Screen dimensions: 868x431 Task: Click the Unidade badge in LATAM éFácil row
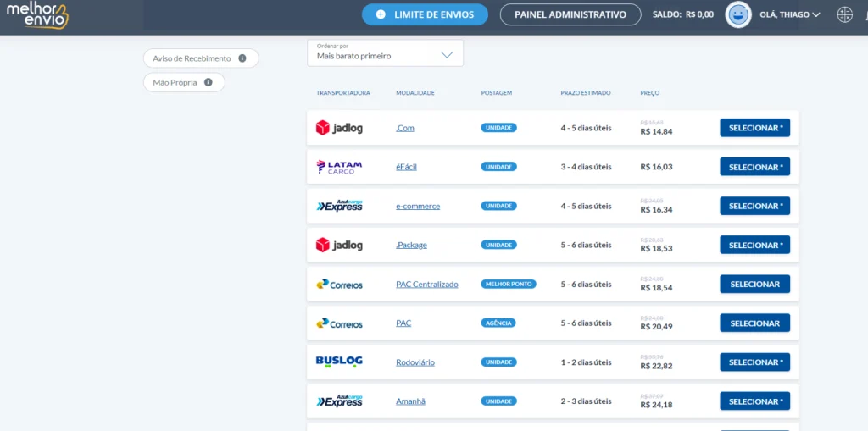pyautogui.click(x=498, y=167)
